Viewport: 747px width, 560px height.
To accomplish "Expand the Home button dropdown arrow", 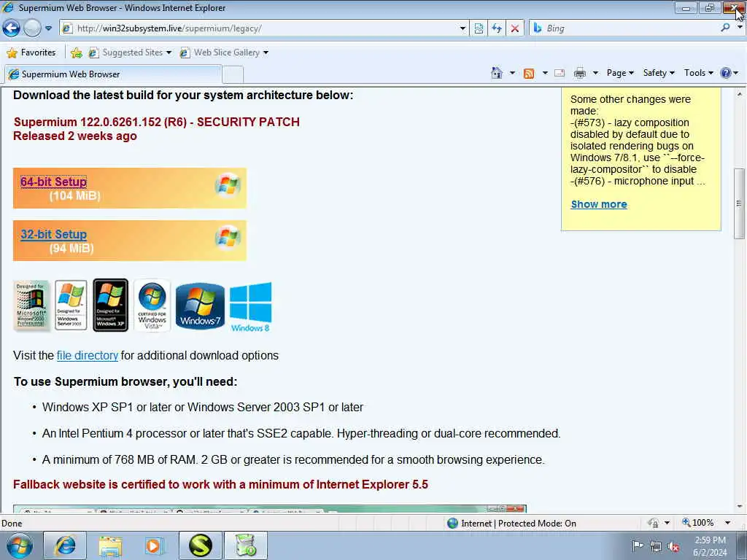I will click(x=512, y=73).
